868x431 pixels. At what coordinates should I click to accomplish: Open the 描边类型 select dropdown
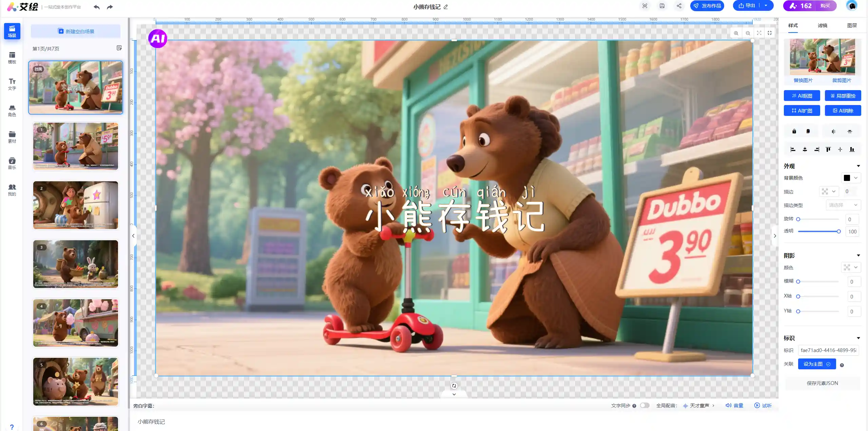tap(843, 205)
